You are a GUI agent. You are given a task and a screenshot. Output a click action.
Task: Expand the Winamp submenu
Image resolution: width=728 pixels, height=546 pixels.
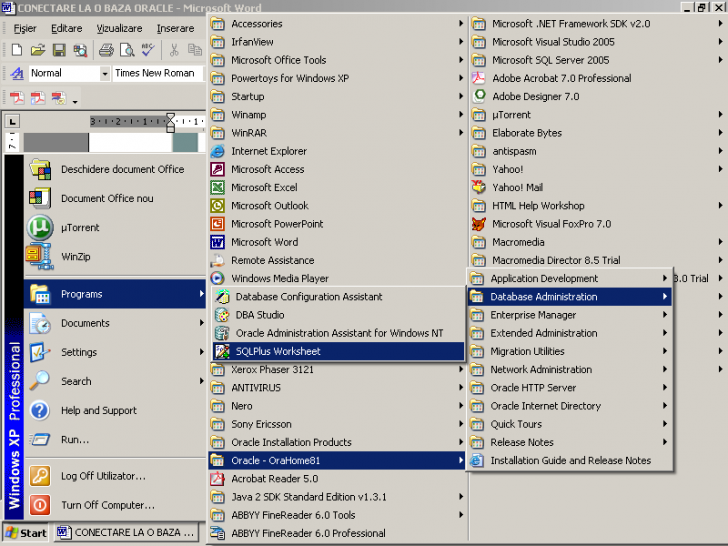(338, 114)
